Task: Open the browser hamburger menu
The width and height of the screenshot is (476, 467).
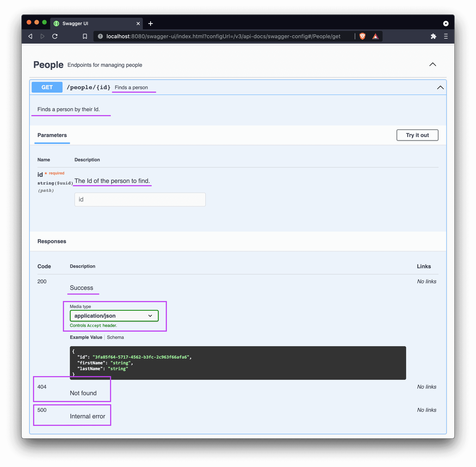Action: 446,36
